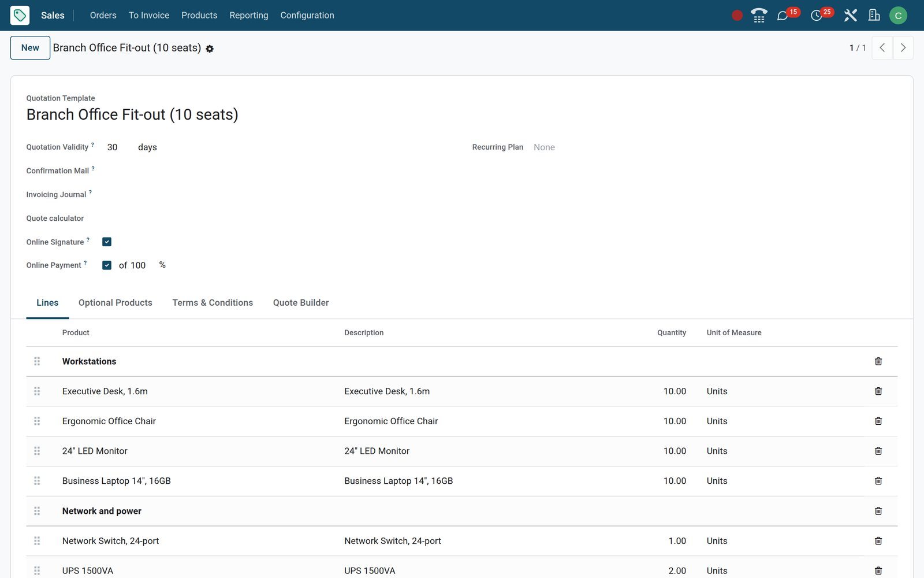
Task: Open the Configuration menu
Action: [307, 16]
